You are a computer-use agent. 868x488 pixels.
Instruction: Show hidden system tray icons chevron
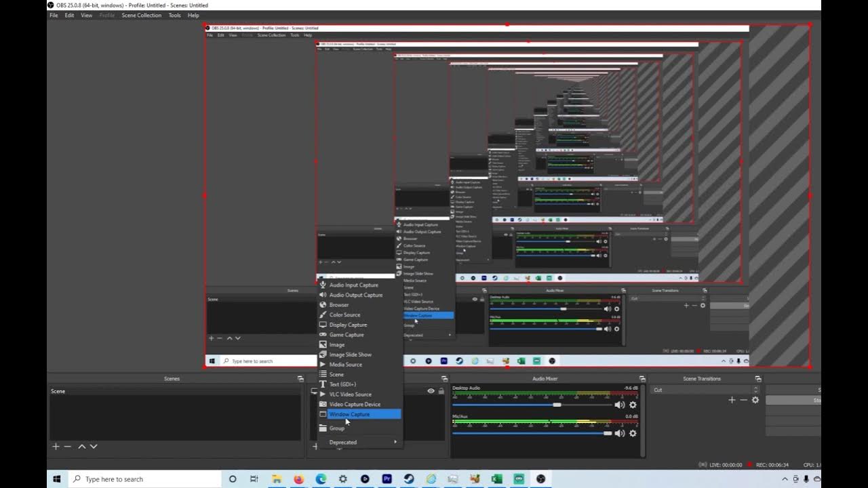(785, 479)
